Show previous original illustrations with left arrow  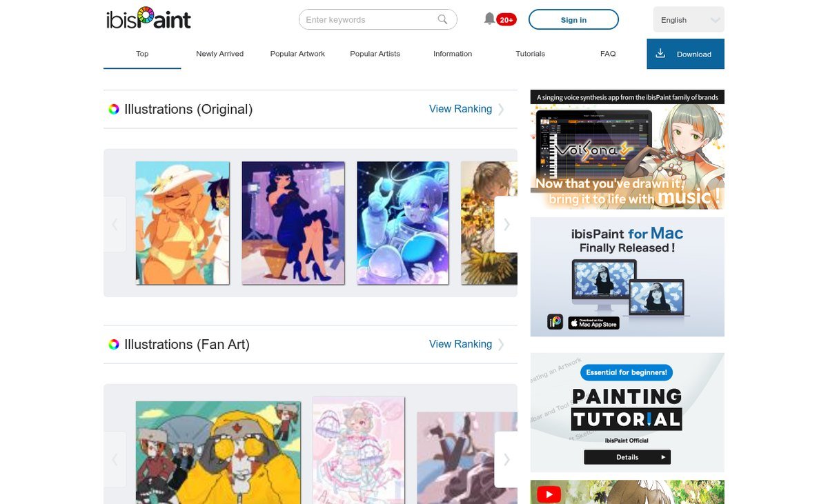115,224
